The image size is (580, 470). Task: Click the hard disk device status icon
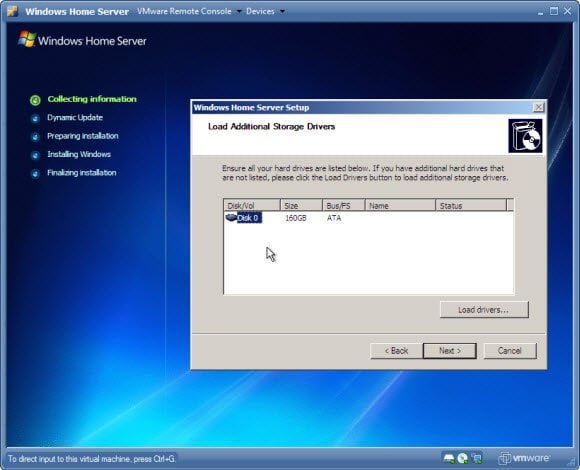(449, 459)
